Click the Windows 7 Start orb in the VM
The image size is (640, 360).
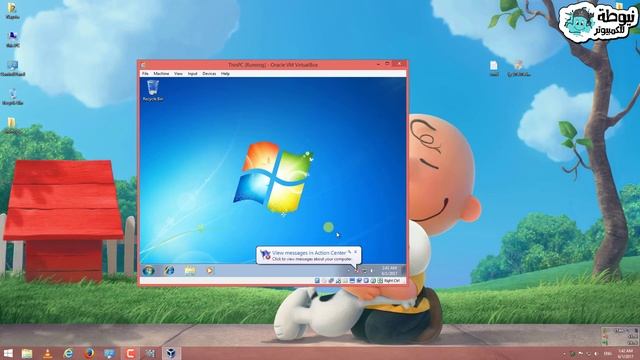coord(149,270)
